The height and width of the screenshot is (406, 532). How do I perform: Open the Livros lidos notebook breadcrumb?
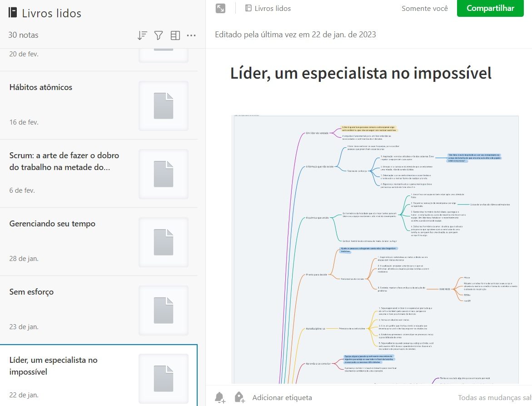[268, 8]
